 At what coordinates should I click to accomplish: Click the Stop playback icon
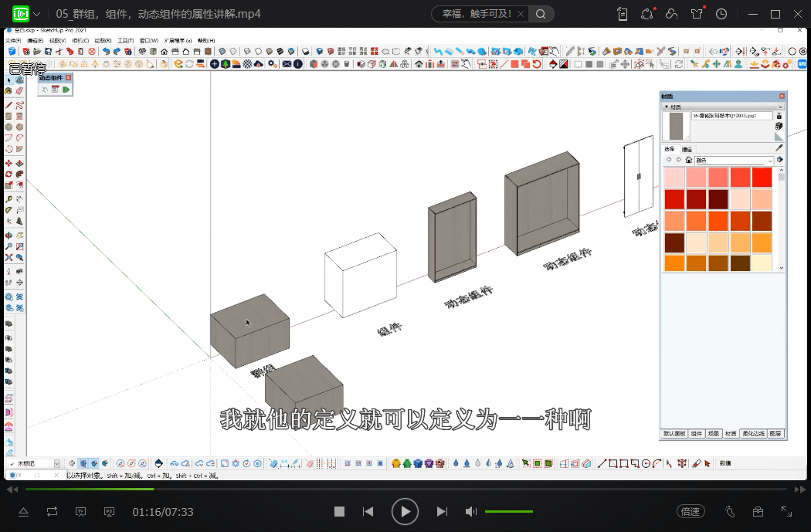coord(339,511)
